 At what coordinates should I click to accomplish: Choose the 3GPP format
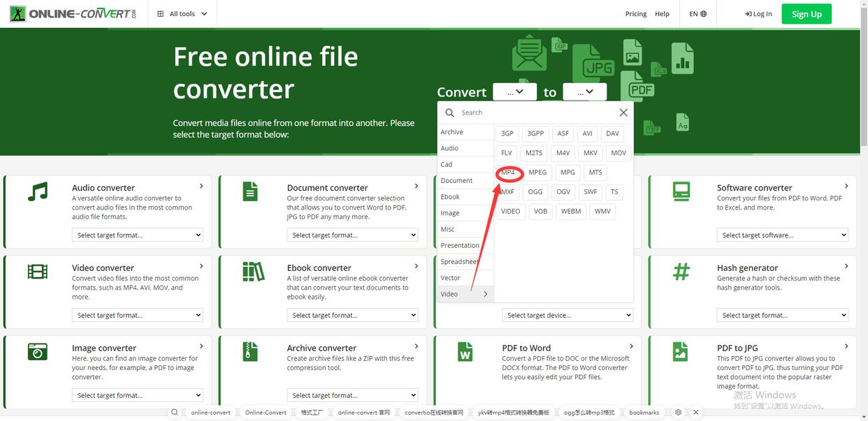click(x=535, y=133)
